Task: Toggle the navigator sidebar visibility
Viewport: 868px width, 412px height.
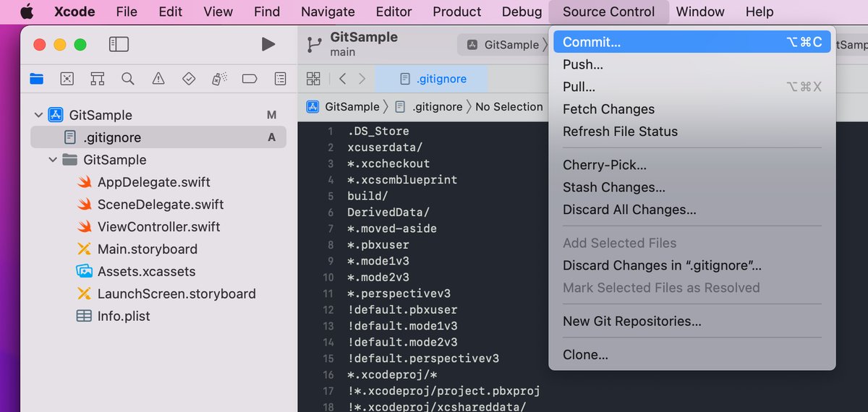Action: 119,44
